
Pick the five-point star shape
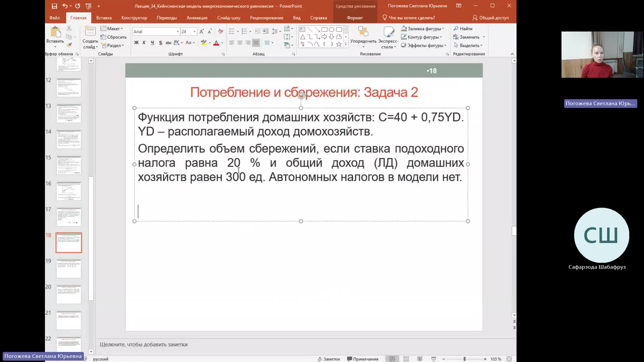[x=339, y=44]
